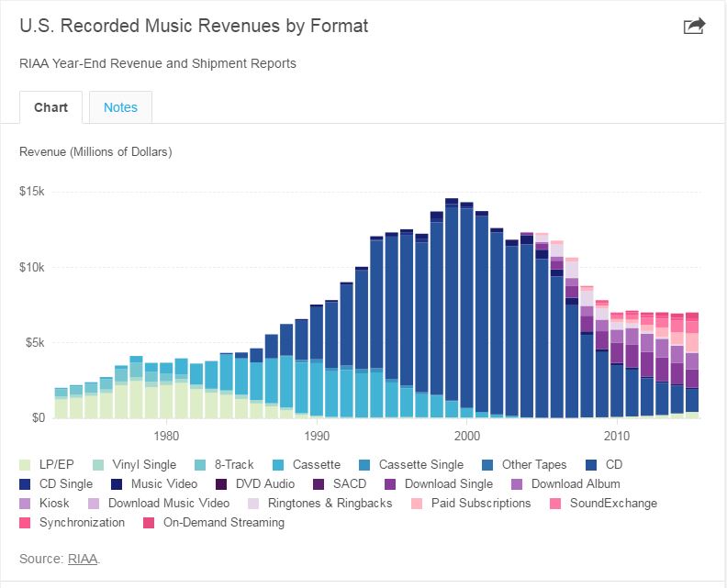Toggle the SoundExchange legend item
The width and height of the screenshot is (727, 588).
(612, 503)
